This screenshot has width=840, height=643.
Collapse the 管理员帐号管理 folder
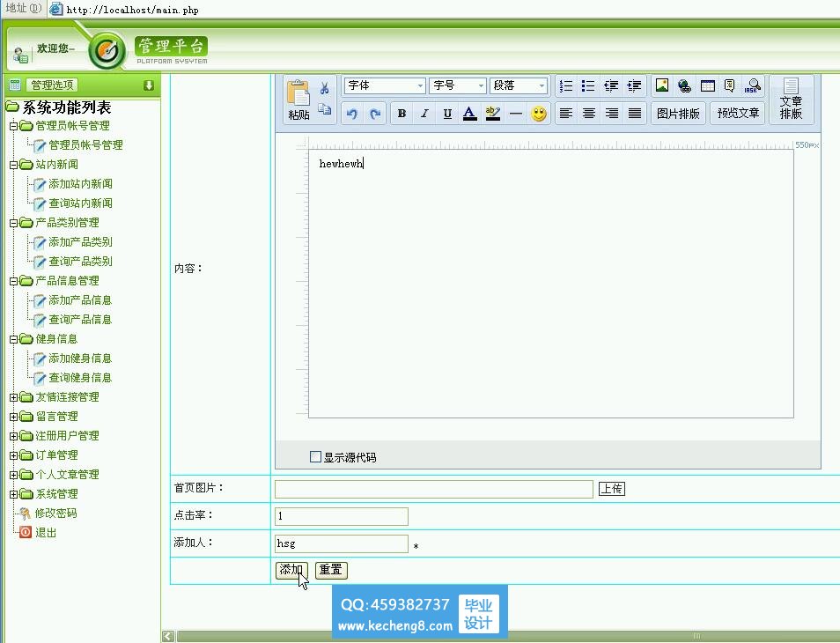[14, 127]
